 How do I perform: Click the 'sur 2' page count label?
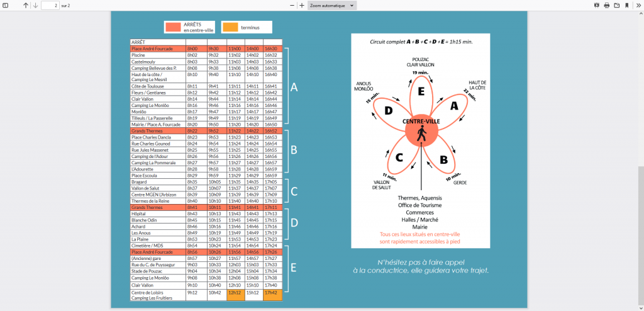coord(65,6)
